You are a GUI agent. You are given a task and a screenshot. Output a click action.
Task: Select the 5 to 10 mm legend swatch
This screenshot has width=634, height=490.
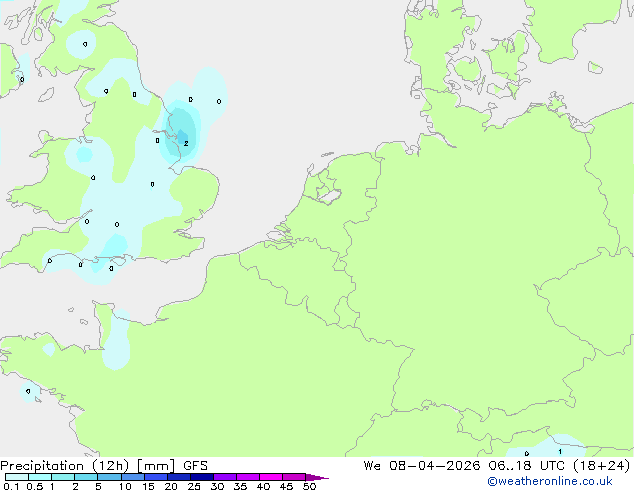[109, 477]
